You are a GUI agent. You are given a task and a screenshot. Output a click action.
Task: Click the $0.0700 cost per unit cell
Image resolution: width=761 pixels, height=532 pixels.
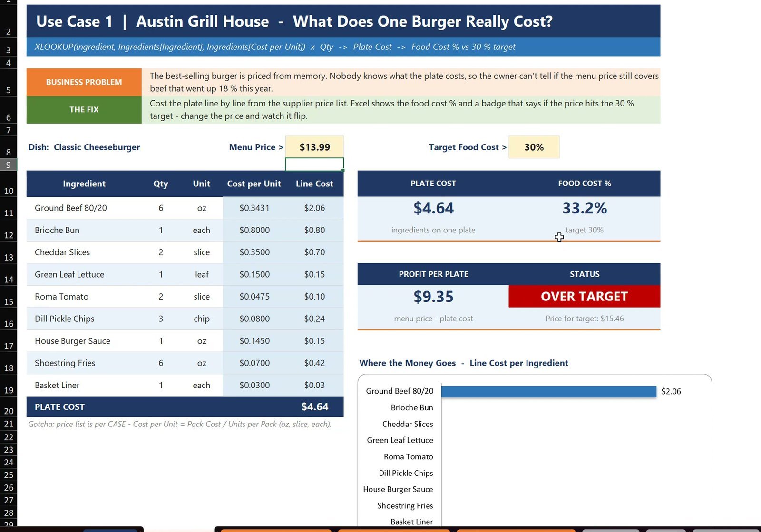pyautogui.click(x=254, y=363)
